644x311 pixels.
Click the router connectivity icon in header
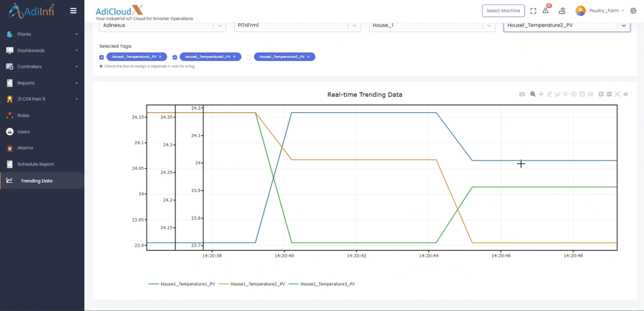coord(562,11)
